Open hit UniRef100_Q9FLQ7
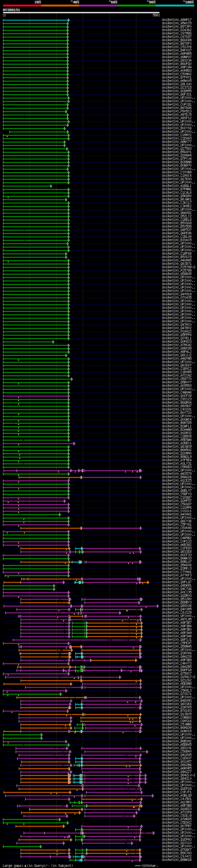The height and width of the screenshot is (868, 197). point(176,582)
